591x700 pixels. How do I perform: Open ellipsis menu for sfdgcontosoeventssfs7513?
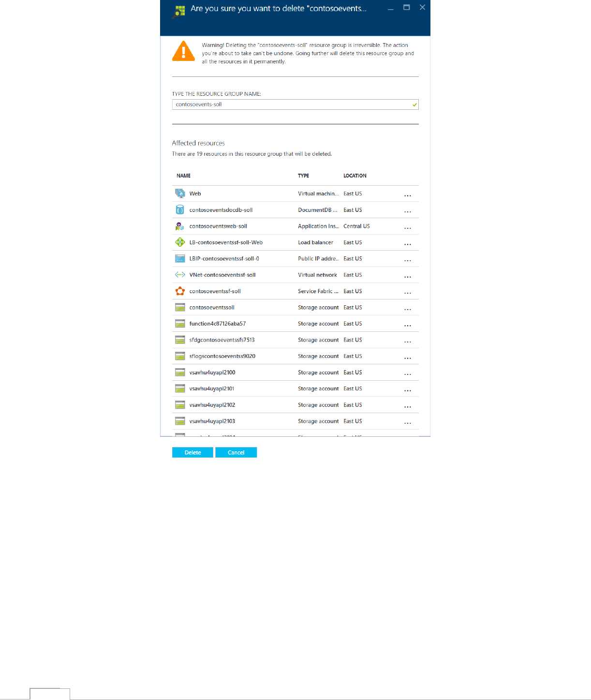(x=408, y=342)
